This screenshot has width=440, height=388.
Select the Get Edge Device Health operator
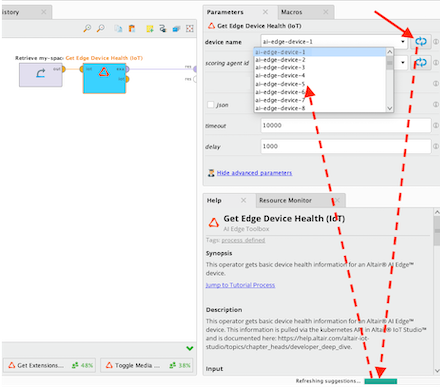[104, 78]
